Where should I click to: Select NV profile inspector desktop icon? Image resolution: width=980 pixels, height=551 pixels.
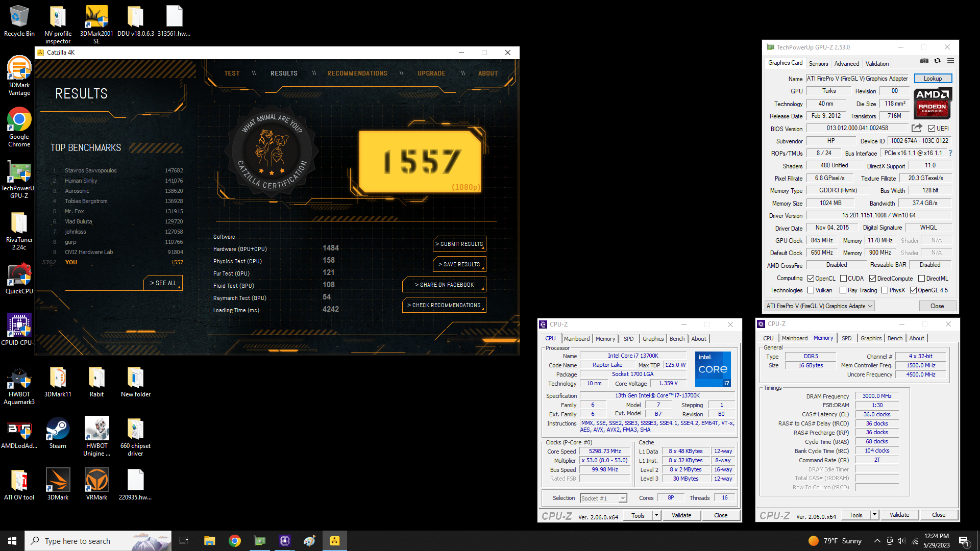(58, 24)
